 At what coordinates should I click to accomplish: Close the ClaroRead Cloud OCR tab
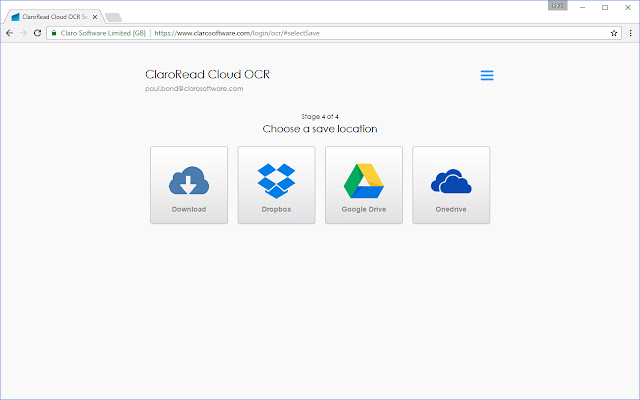(95, 17)
